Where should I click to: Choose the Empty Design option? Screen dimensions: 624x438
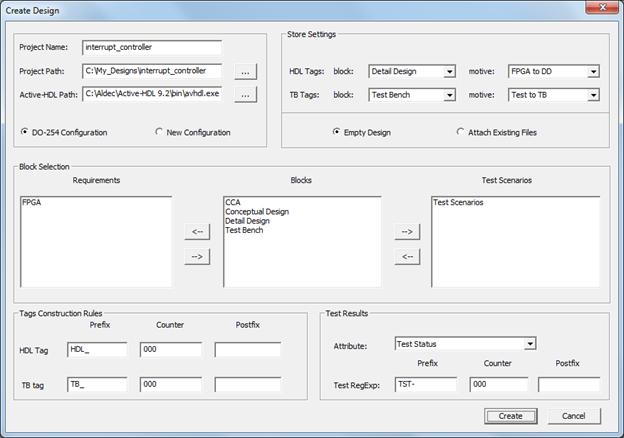click(x=337, y=132)
